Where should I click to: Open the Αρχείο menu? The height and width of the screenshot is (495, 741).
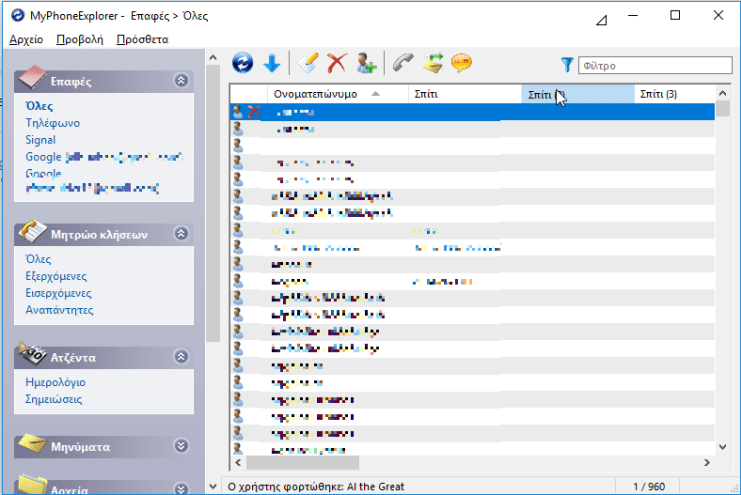pyautogui.click(x=26, y=39)
